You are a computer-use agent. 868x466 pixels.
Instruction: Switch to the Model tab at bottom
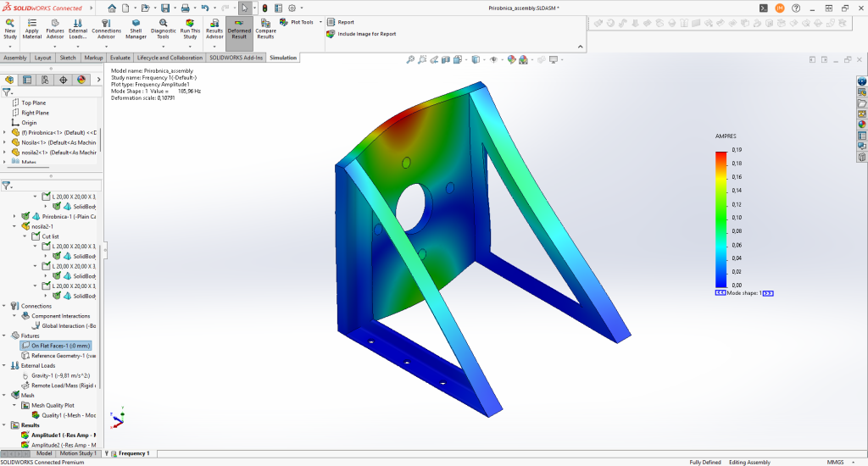(x=44, y=453)
